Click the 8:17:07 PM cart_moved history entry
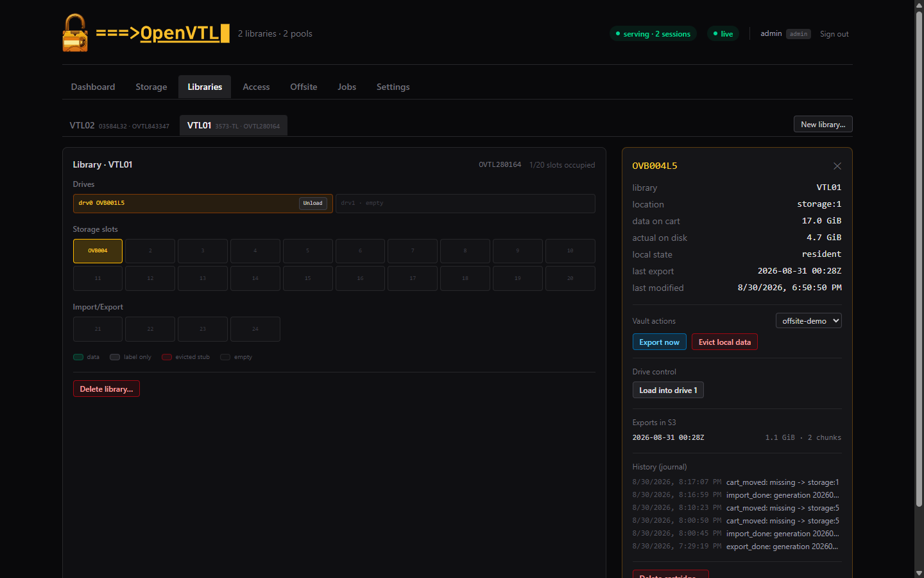 coord(737,482)
